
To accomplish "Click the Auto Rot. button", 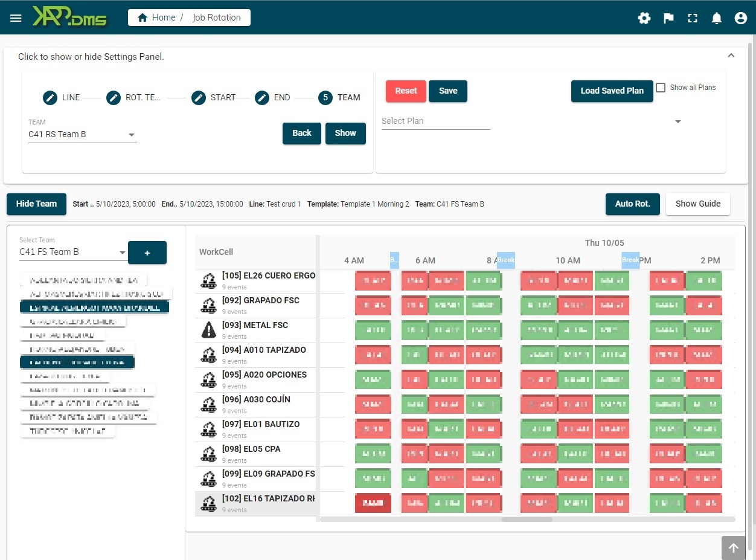I will click(633, 204).
